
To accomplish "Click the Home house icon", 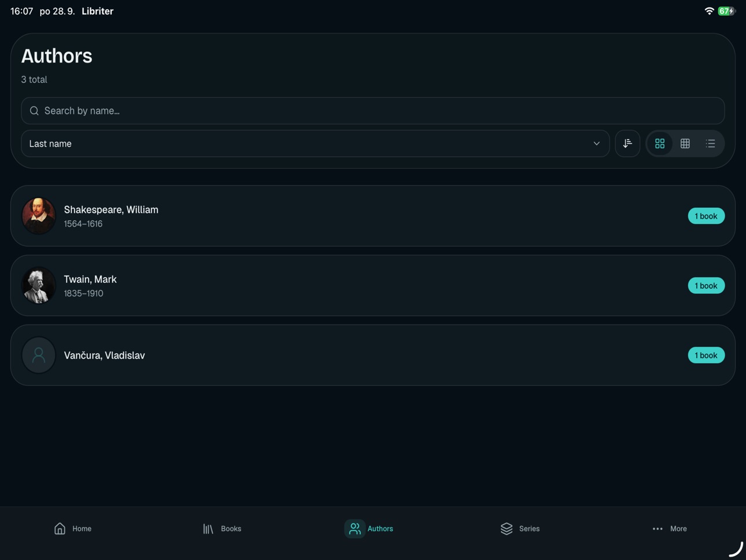I will (x=60, y=529).
